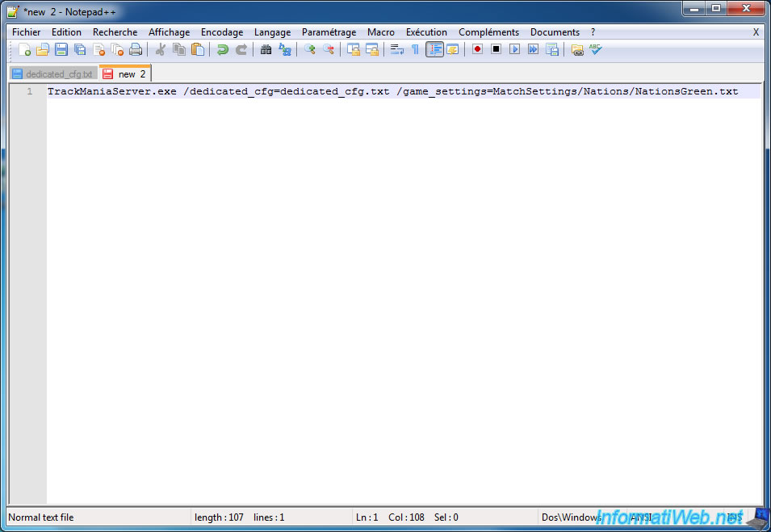The image size is (771, 532).
Task: Click the Paste clipboard icon
Action: (x=198, y=49)
